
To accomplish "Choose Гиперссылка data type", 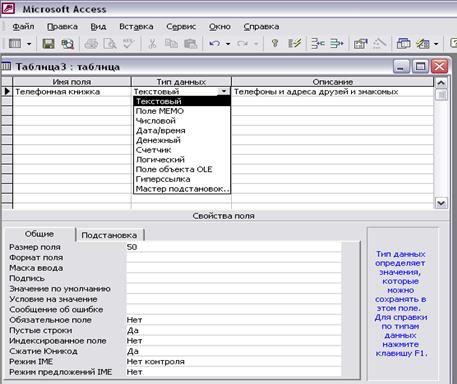I will 182,179.
